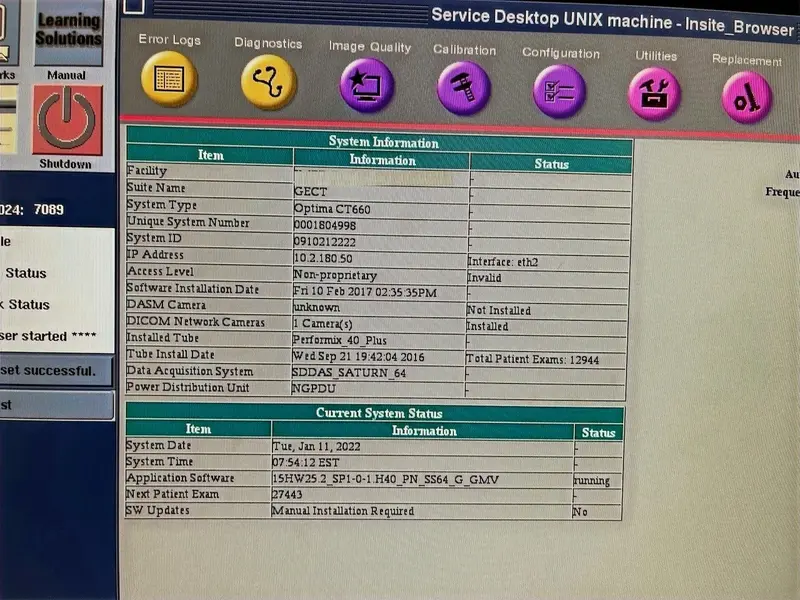Open the Configuration checklist icon
The height and width of the screenshot is (600, 800).
tap(560, 92)
